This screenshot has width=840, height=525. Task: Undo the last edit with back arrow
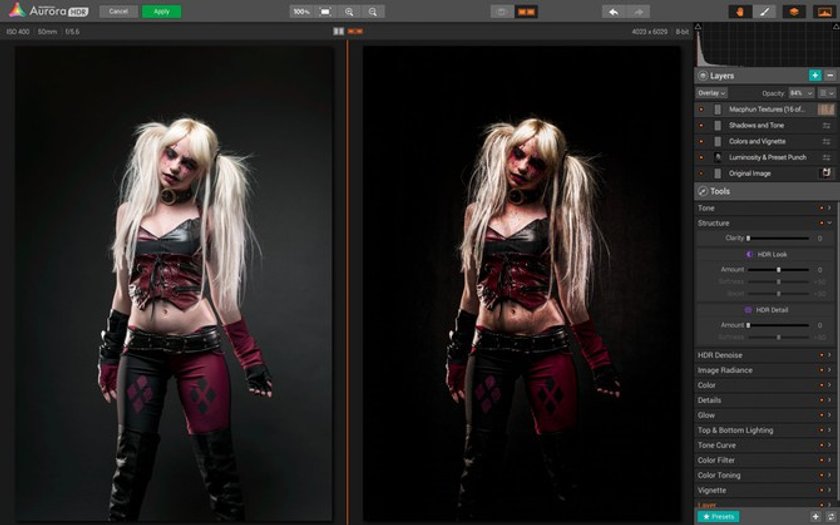(613, 11)
